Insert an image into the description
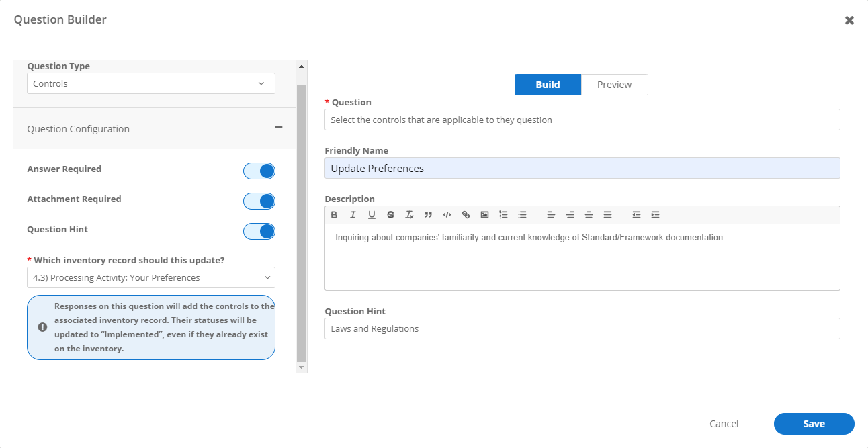868x448 pixels. pos(484,214)
